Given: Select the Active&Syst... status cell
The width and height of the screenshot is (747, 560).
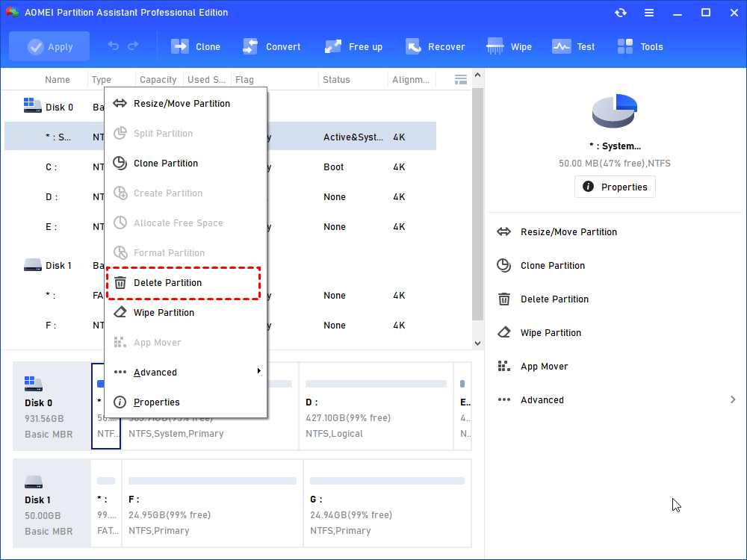Looking at the screenshot, I should click(x=353, y=137).
